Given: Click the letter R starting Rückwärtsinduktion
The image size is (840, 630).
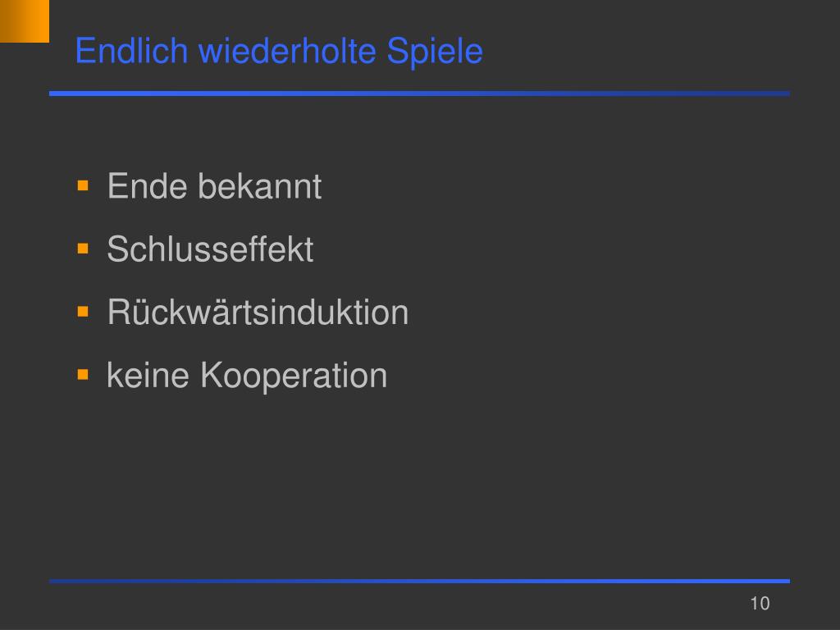Looking at the screenshot, I should pyautogui.click(x=118, y=312).
